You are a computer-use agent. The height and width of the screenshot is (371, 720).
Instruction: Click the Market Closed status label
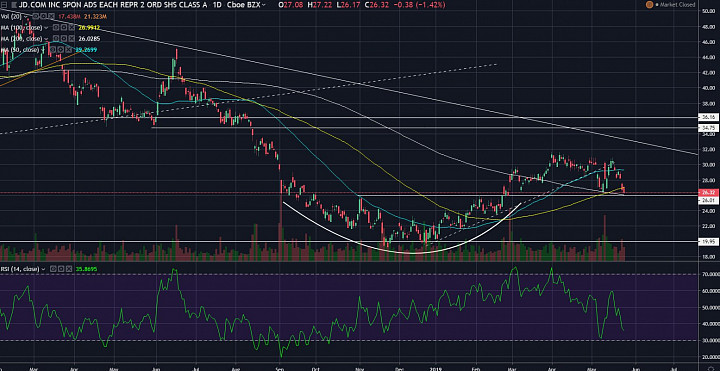[x=677, y=5]
